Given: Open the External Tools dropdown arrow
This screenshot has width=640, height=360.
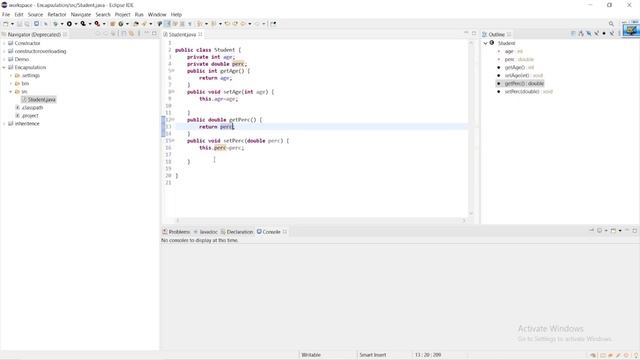Looking at the screenshot, I should (x=104, y=24).
